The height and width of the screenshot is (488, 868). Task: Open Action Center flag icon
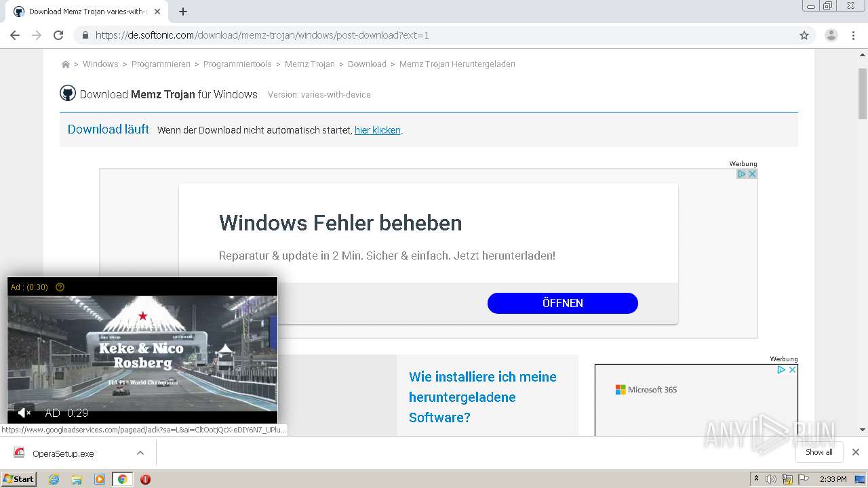(804, 479)
